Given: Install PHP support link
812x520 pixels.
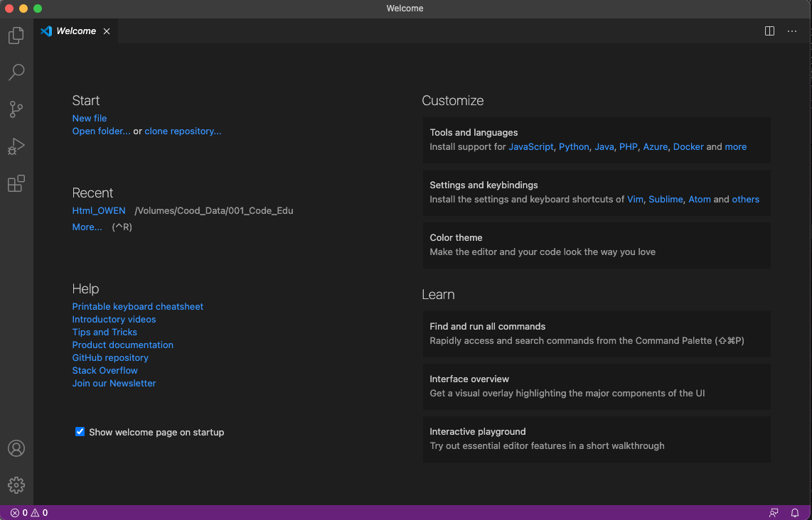Looking at the screenshot, I should 628,147.
